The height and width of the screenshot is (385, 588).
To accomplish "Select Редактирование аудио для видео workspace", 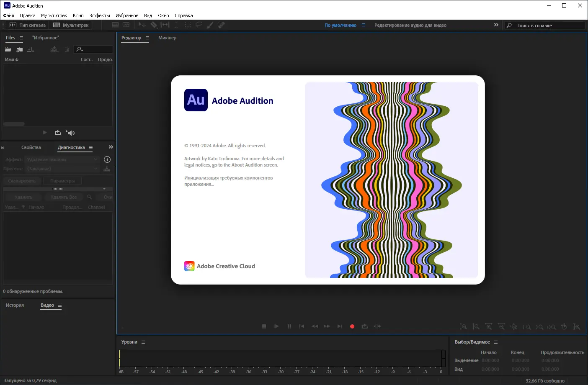I will point(410,25).
